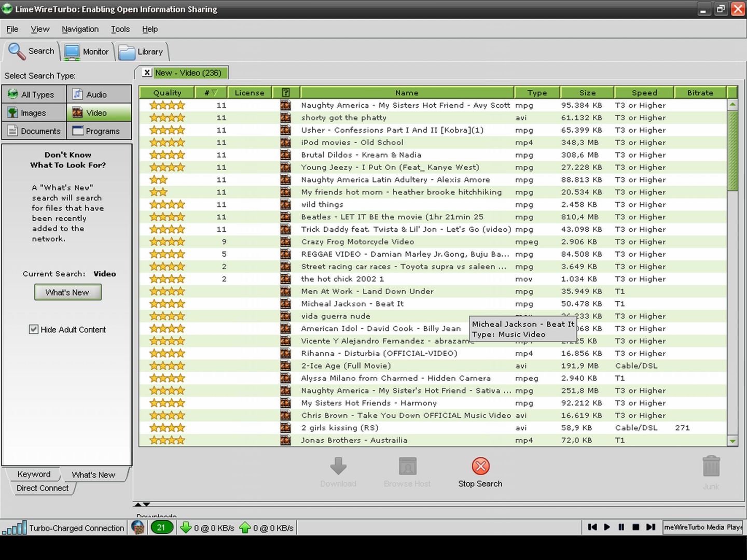Image resolution: width=747 pixels, height=560 pixels.
Task: Click the Stop Search icon
Action: pos(480,466)
